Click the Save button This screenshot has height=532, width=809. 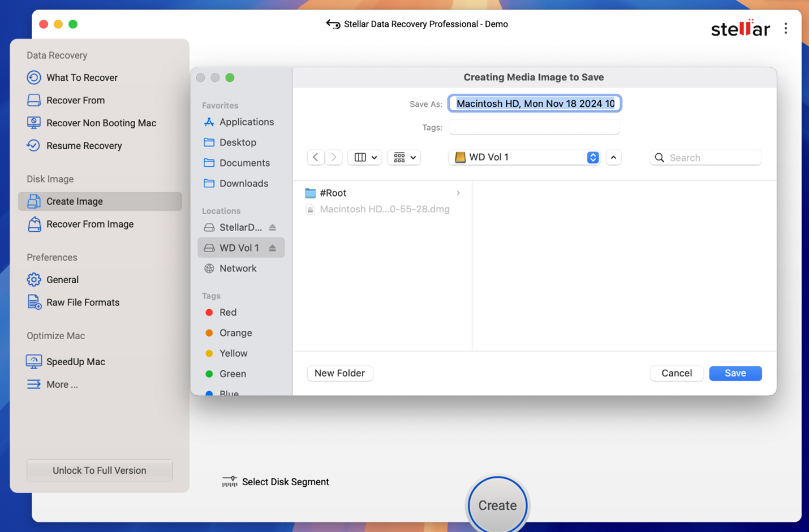pos(735,373)
